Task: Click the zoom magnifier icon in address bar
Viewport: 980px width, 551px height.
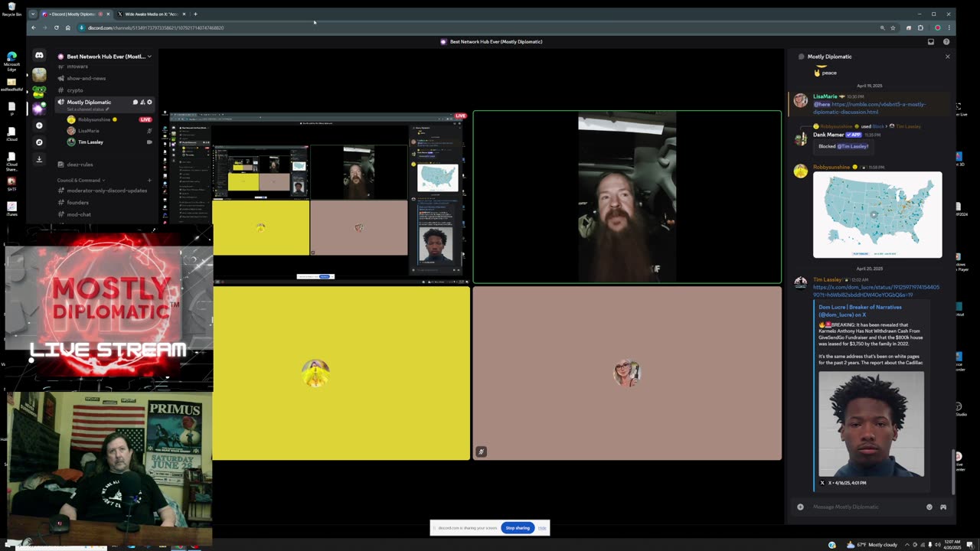Action: click(x=882, y=28)
